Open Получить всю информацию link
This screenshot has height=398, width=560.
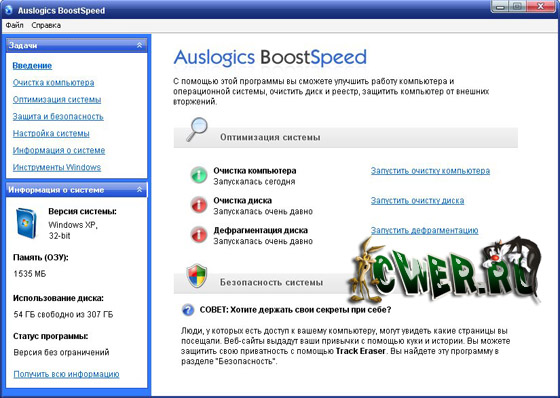coord(66,374)
